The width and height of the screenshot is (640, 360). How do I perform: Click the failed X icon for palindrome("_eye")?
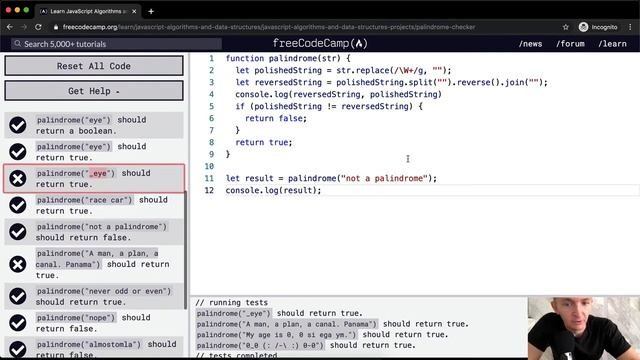pos(18,178)
